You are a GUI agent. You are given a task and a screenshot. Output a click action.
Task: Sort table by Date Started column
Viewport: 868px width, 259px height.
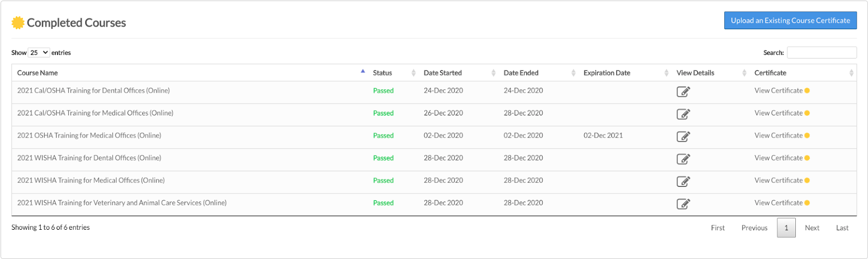point(443,73)
